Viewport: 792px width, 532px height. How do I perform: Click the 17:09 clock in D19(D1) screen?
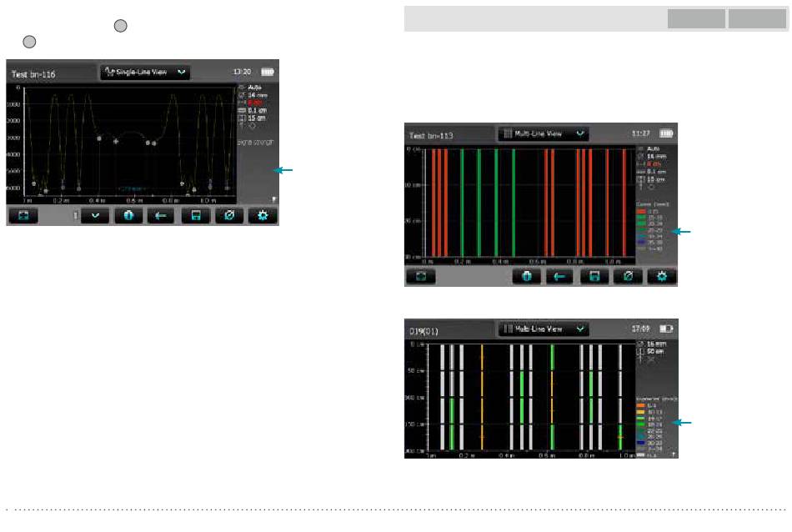(x=640, y=329)
